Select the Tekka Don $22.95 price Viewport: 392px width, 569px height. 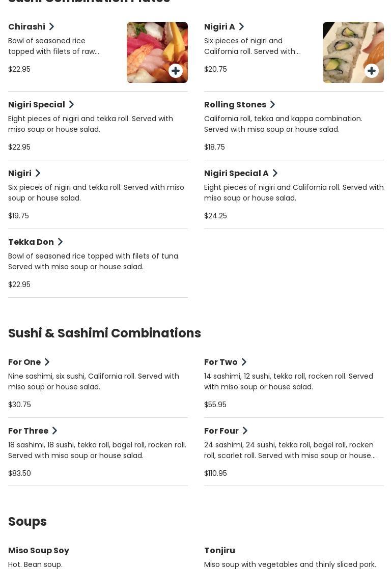click(x=19, y=284)
